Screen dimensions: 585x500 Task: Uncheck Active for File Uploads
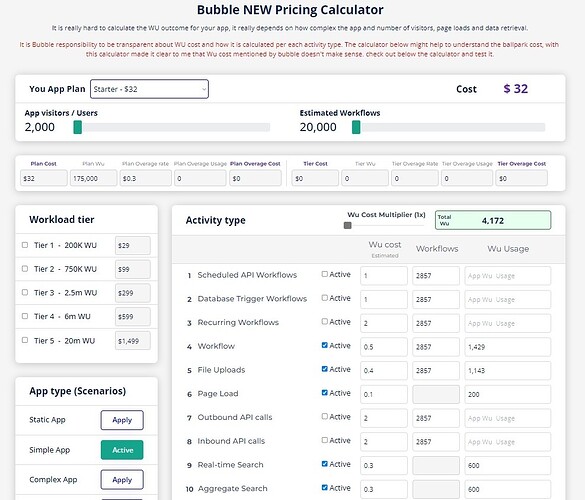325,369
